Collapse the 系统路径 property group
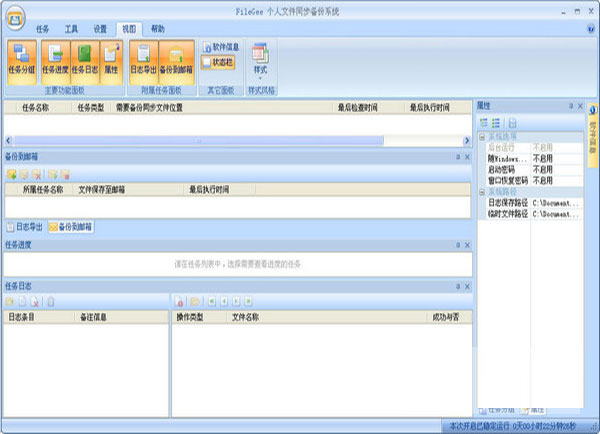This screenshot has height=434, width=600. [x=482, y=192]
